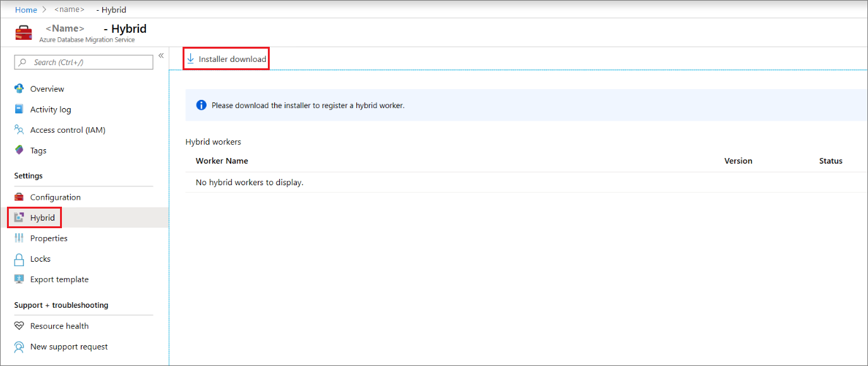Viewport: 868px width, 366px height.
Task: Click the <name> breadcrumb link
Action: tap(69, 9)
